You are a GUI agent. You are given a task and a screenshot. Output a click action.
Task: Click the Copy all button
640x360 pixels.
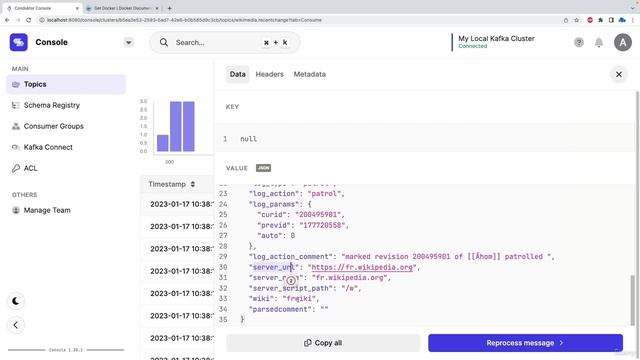click(x=323, y=343)
